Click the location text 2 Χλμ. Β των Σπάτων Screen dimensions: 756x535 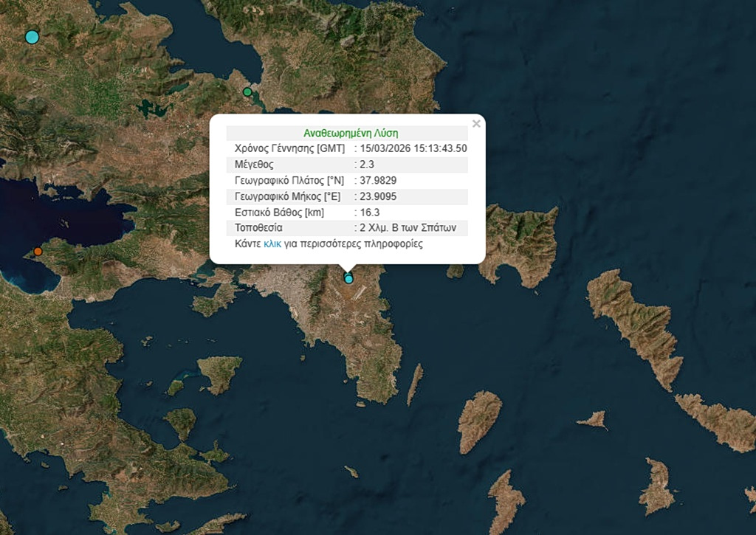click(408, 228)
